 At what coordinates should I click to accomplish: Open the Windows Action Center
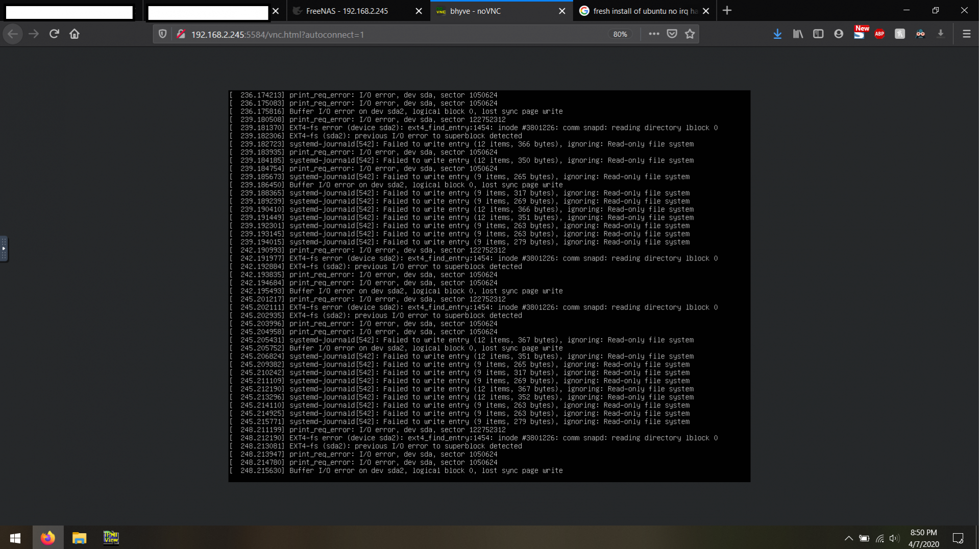point(958,538)
